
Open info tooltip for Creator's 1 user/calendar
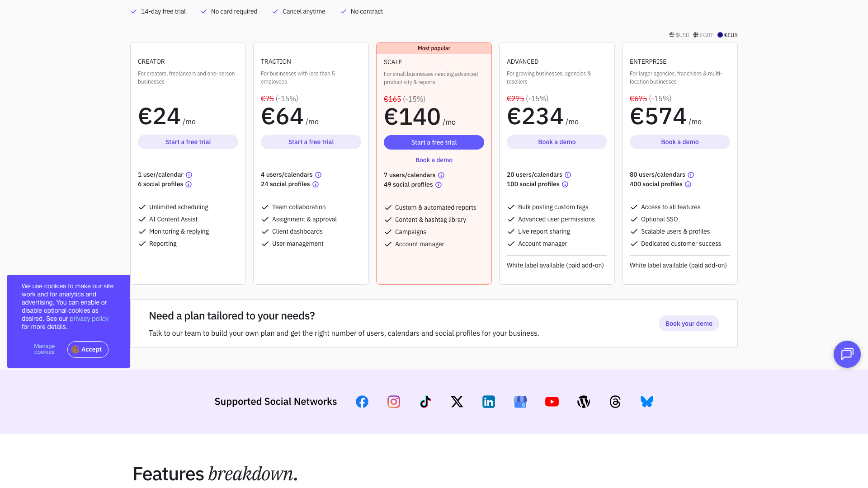(189, 175)
